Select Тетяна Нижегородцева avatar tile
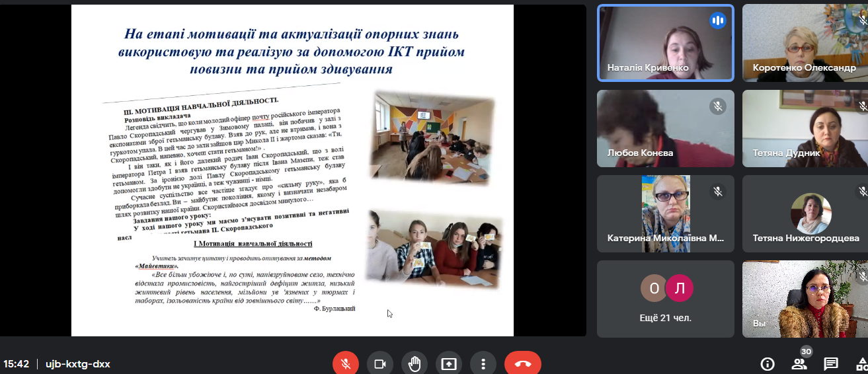The width and height of the screenshot is (868, 374). click(811, 213)
